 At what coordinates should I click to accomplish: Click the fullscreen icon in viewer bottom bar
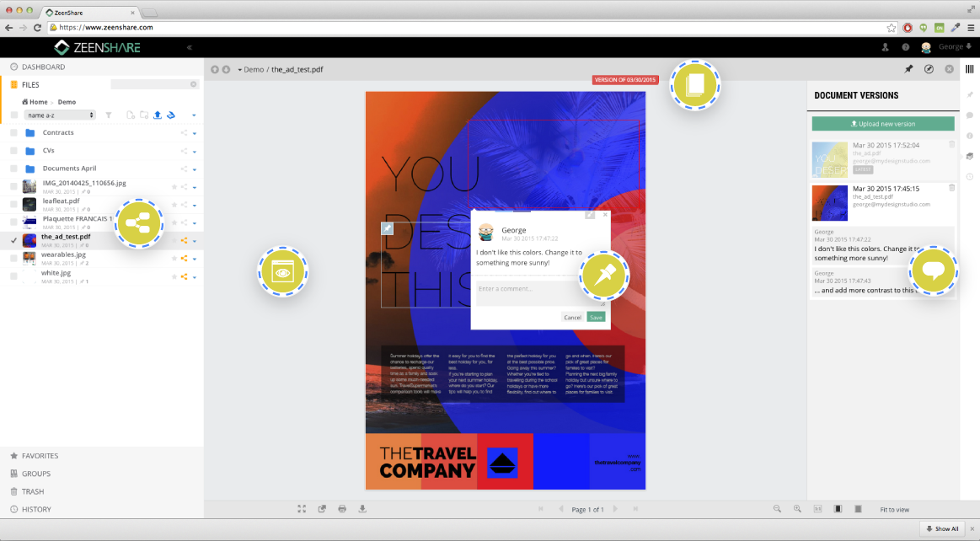tap(302, 509)
